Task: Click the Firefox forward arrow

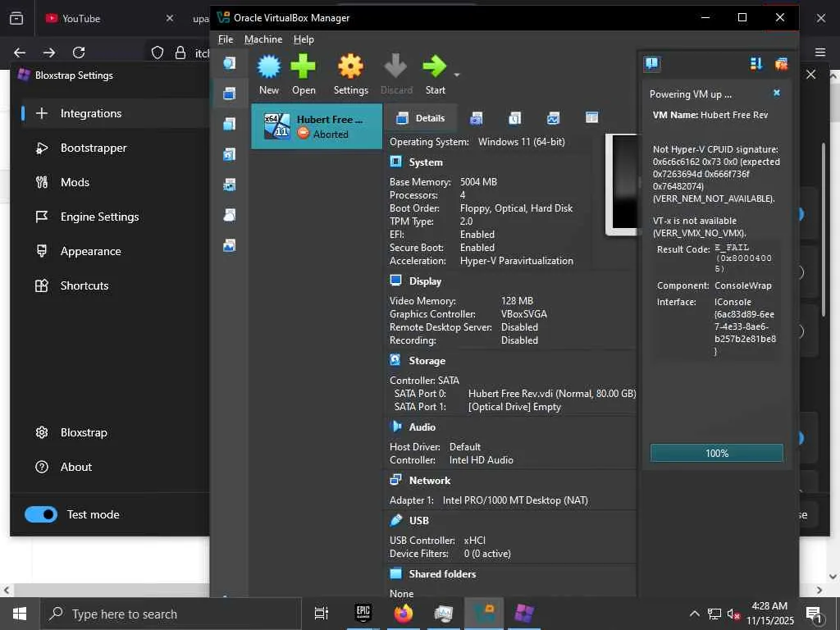Action: (49, 52)
